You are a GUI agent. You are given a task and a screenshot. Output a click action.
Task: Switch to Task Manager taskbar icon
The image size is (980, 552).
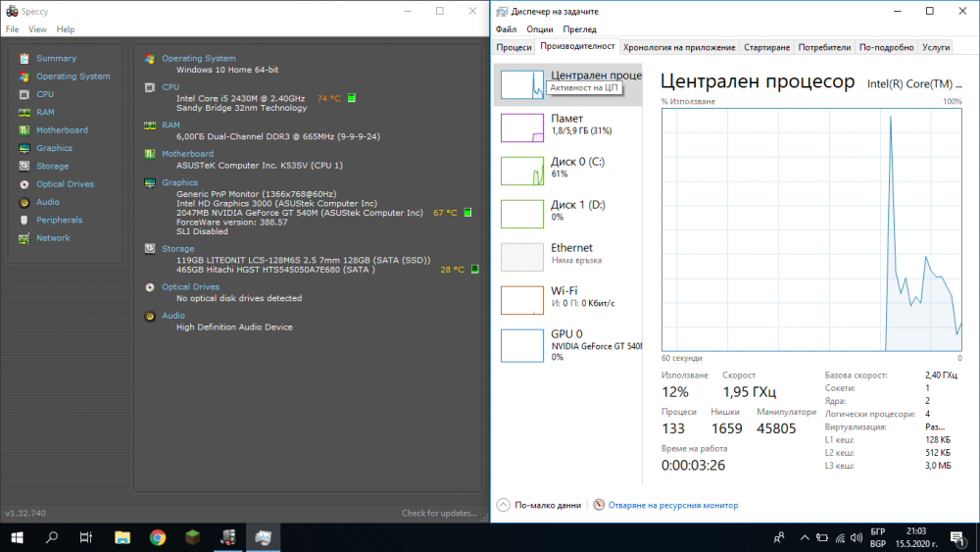pos(263,537)
